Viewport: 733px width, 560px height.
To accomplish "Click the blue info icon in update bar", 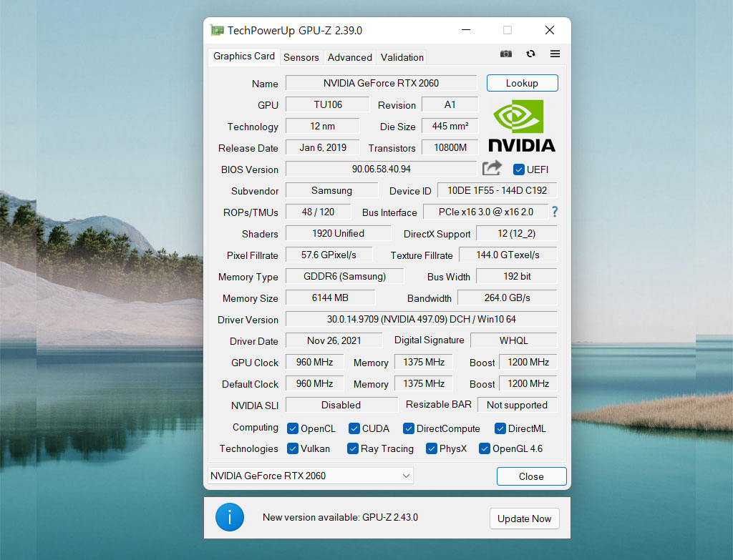I will click(x=230, y=517).
